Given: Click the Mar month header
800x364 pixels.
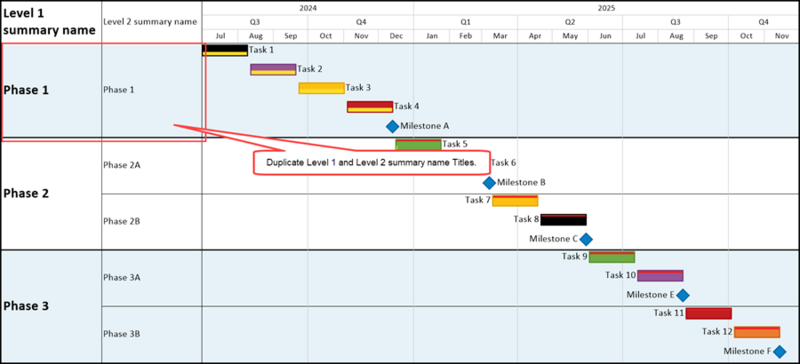Looking at the screenshot, I should pos(500,36).
